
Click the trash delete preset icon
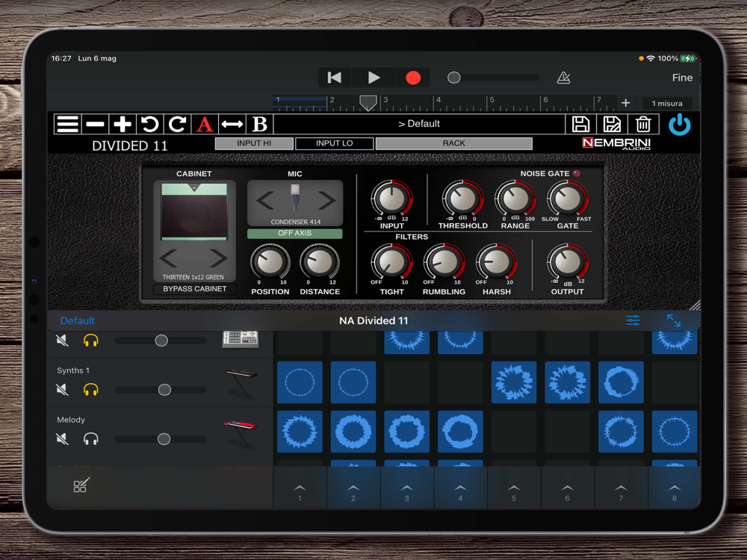click(643, 124)
